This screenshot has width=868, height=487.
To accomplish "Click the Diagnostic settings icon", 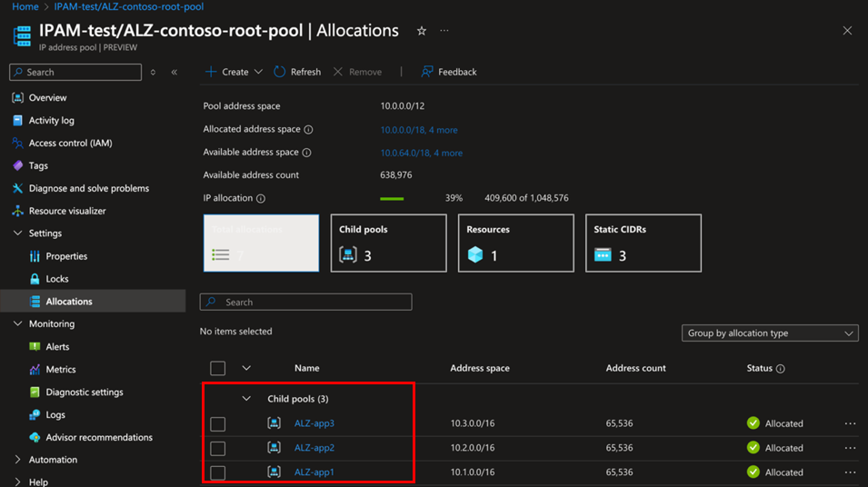I will click(x=35, y=392).
